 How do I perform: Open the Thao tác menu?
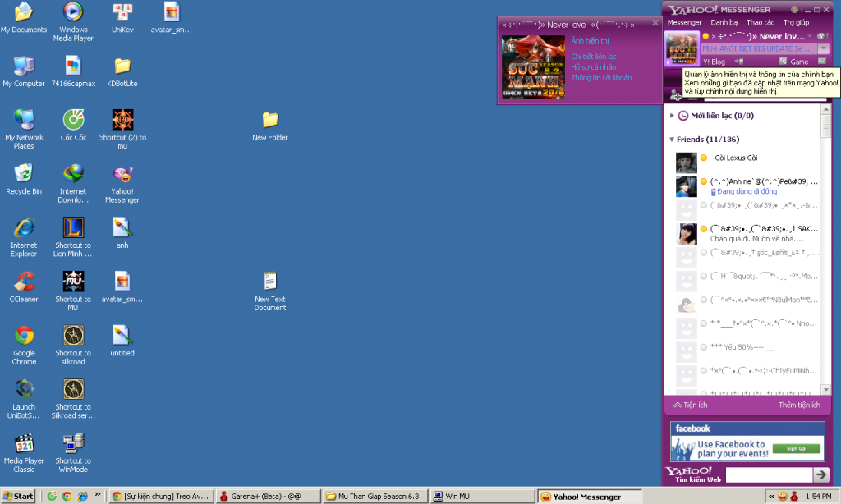click(x=760, y=22)
